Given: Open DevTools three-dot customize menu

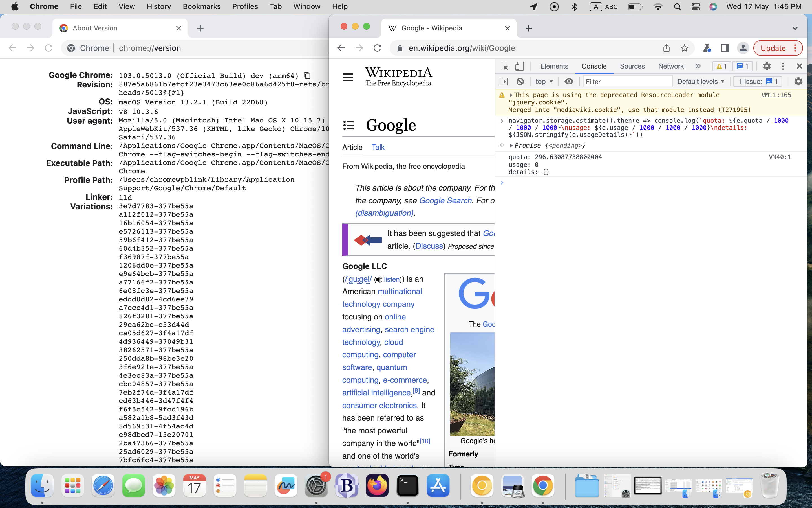Looking at the screenshot, I should (x=783, y=66).
